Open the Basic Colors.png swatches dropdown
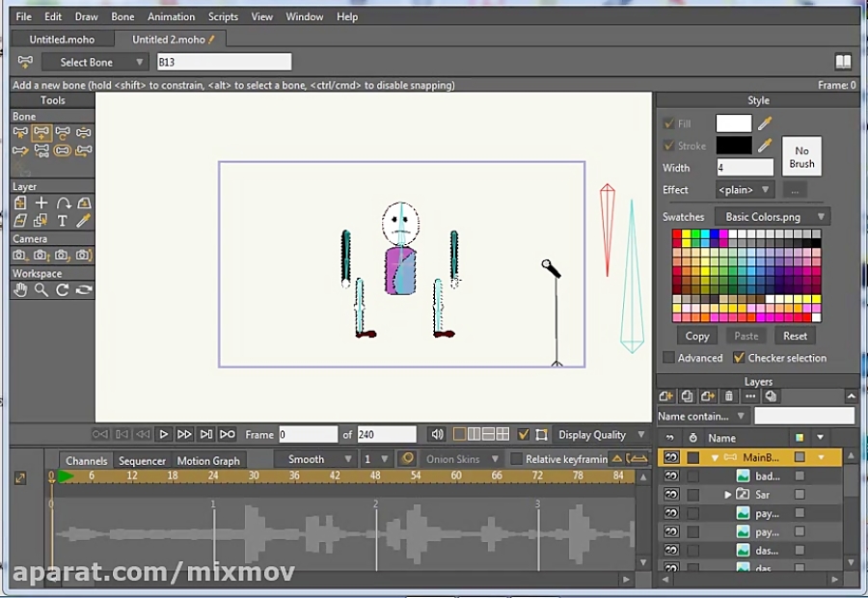 pos(773,217)
